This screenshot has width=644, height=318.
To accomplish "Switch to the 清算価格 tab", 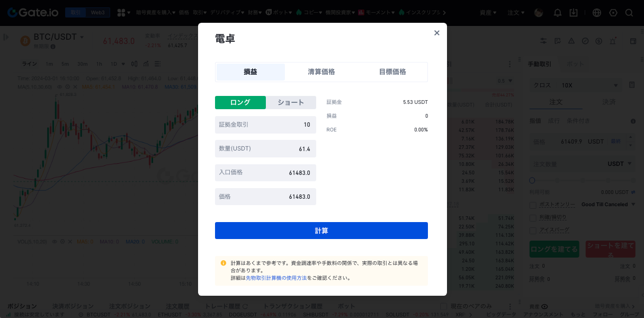I will [321, 72].
